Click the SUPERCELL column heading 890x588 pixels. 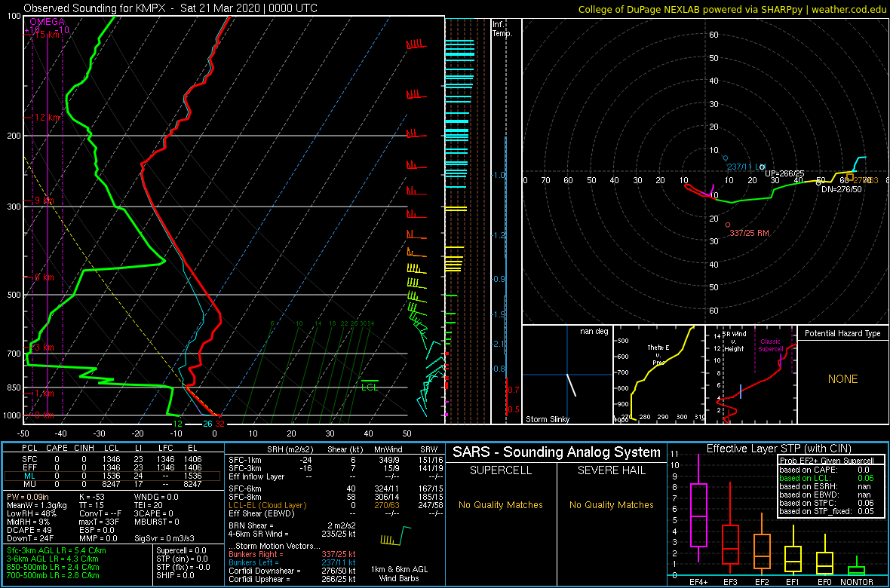click(501, 472)
